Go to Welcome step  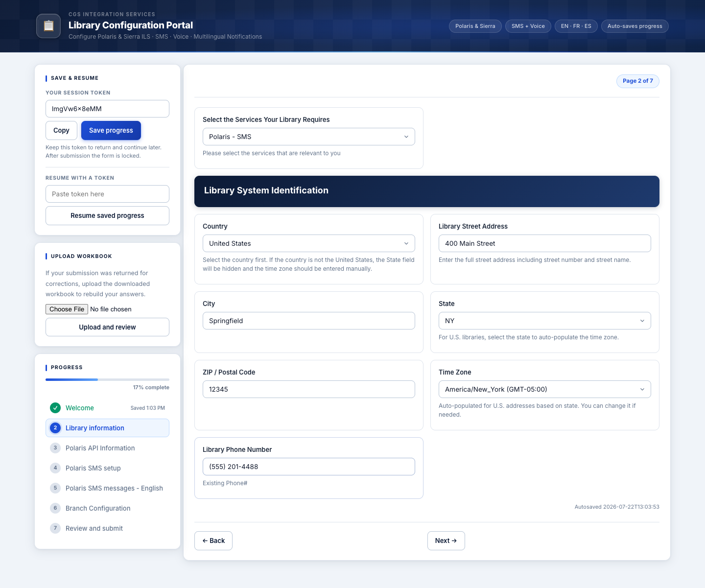click(x=107, y=408)
